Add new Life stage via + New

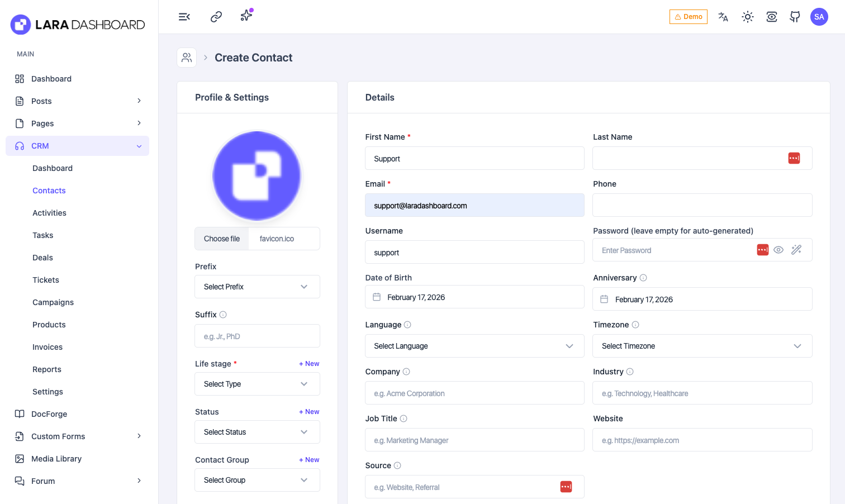point(309,364)
